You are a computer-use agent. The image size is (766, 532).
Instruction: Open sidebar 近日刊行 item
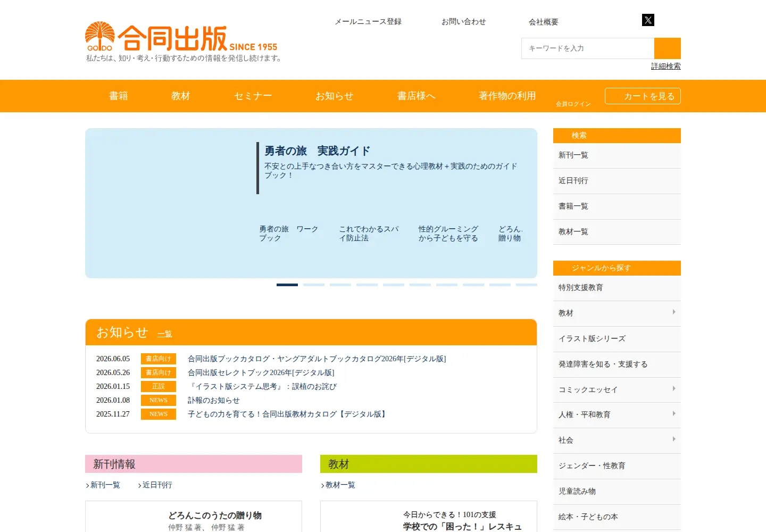point(617,181)
